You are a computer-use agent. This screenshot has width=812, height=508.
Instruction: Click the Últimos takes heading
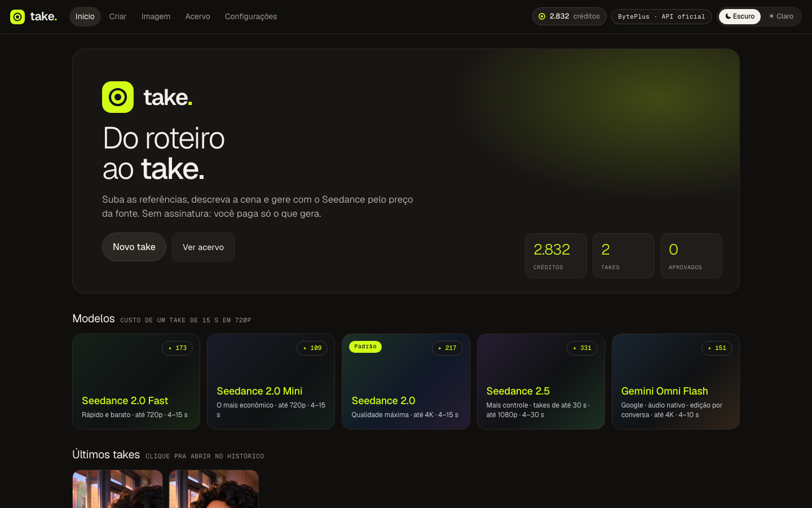click(106, 455)
